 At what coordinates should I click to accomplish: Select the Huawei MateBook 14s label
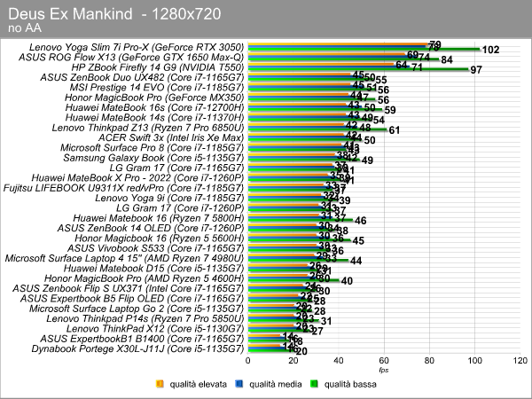[x=154, y=118]
